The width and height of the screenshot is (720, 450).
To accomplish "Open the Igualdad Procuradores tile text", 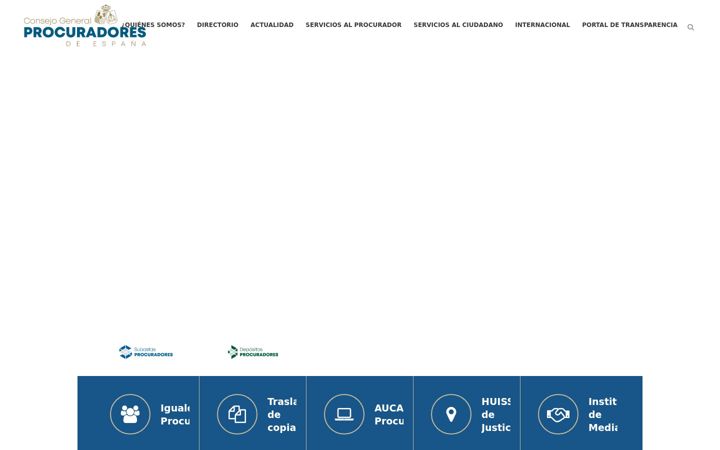I will pyautogui.click(x=175, y=415).
